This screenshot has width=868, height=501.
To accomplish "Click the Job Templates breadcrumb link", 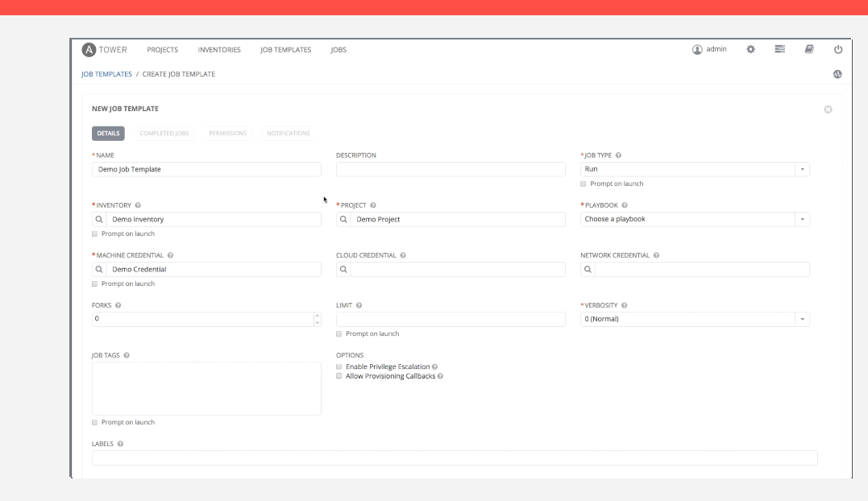I will coord(106,74).
